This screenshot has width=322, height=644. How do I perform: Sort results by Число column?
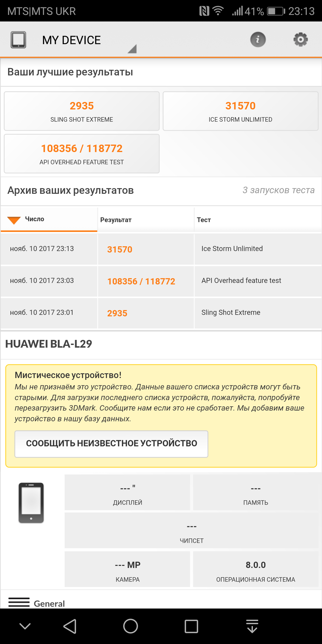tap(49, 219)
